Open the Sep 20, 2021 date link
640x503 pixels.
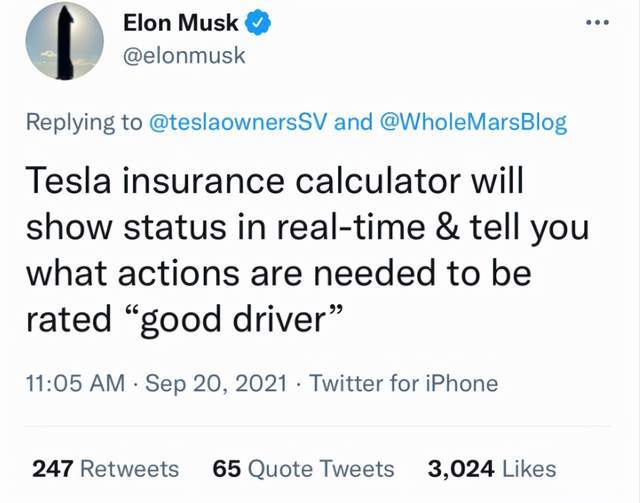[216, 383]
